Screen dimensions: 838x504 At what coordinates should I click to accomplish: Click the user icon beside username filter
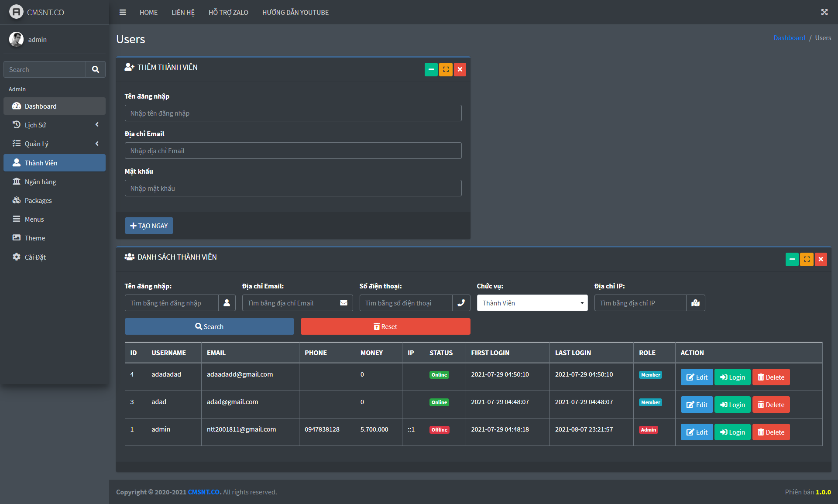coord(227,303)
